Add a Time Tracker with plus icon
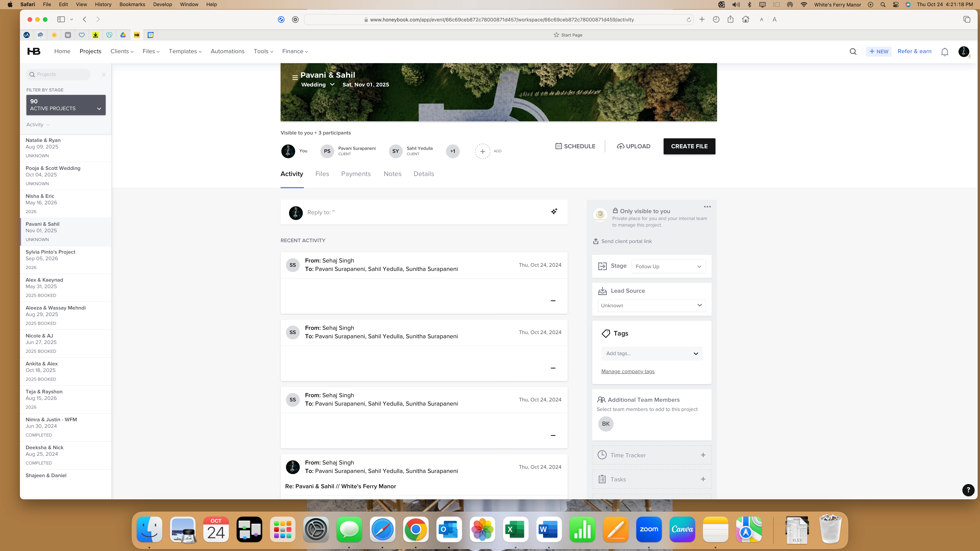 point(703,455)
